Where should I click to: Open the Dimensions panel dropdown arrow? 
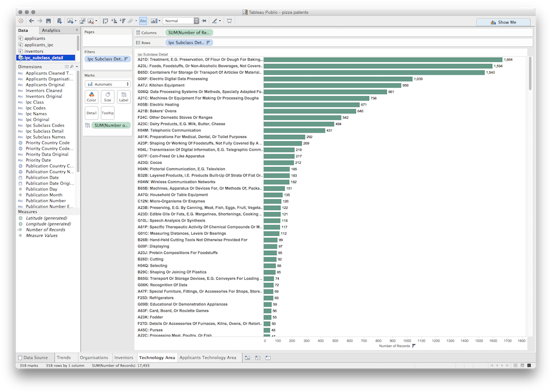coord(76,67)
